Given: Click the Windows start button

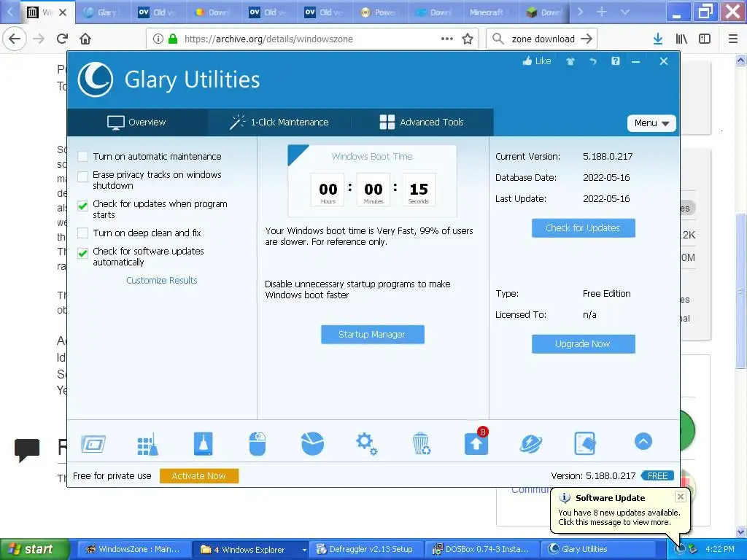Looking at the screenshot, I should pos(35,549).
